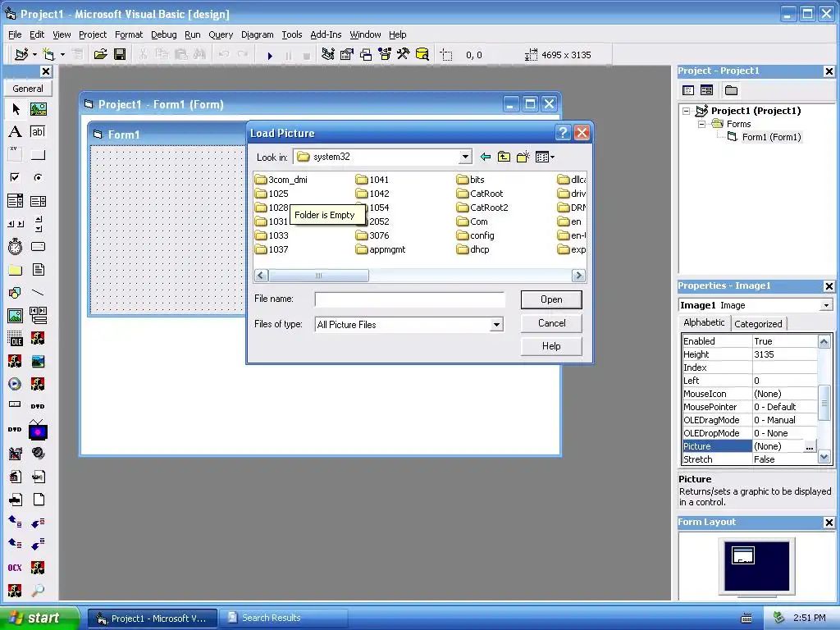Click the Picture property ellipsis button
Viewport: 840px width, 630px height.
tap(810, 446)
